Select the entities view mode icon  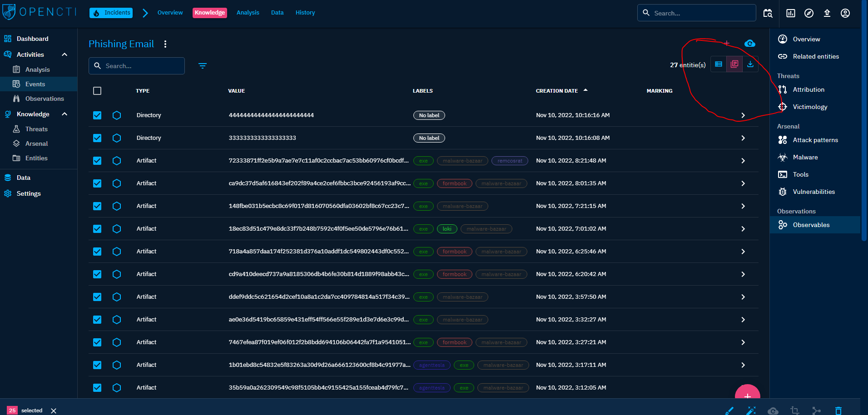click(734, 64)
